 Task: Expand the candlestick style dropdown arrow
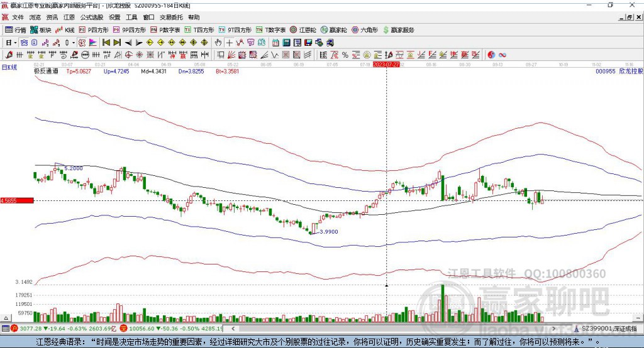pyautogui.click(x=74, y=43)
